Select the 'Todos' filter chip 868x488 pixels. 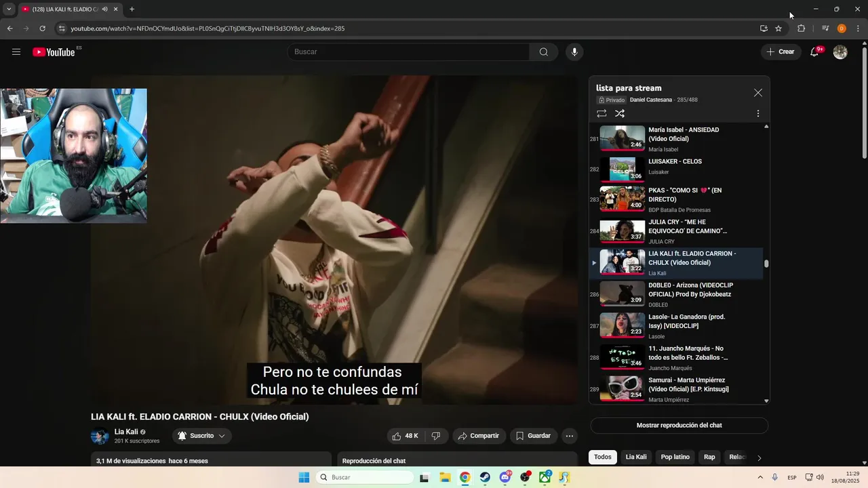(x=602, y=457)
